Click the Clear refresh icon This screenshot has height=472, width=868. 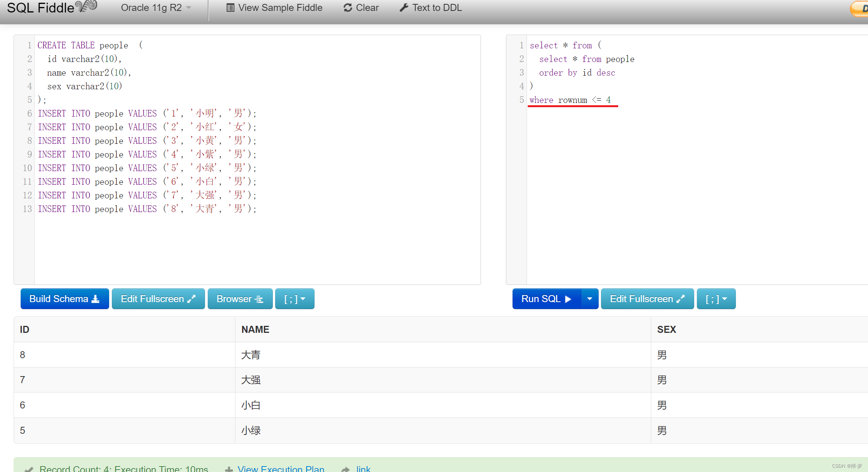click(x=348, y=8)
